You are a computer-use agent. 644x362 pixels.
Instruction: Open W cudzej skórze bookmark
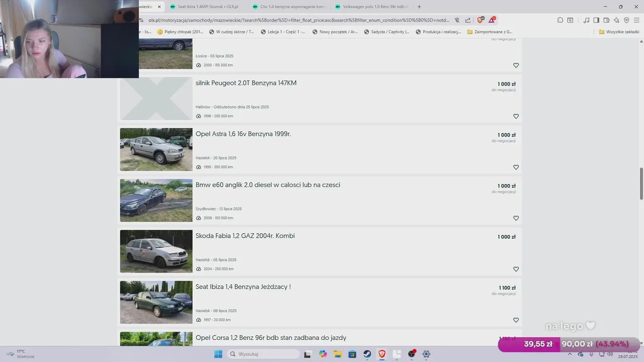point(231,32)
